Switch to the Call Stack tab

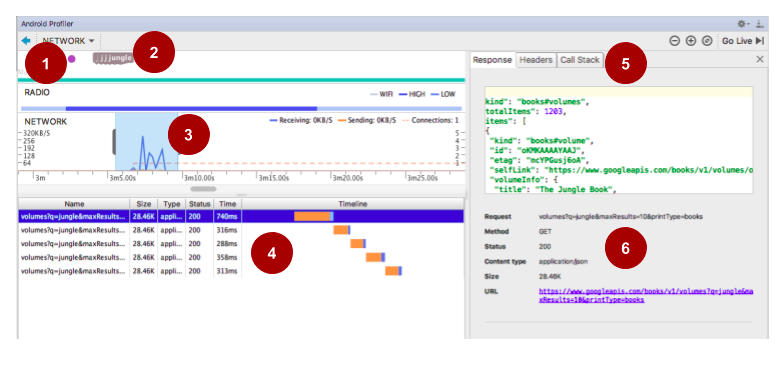point(580,60)
